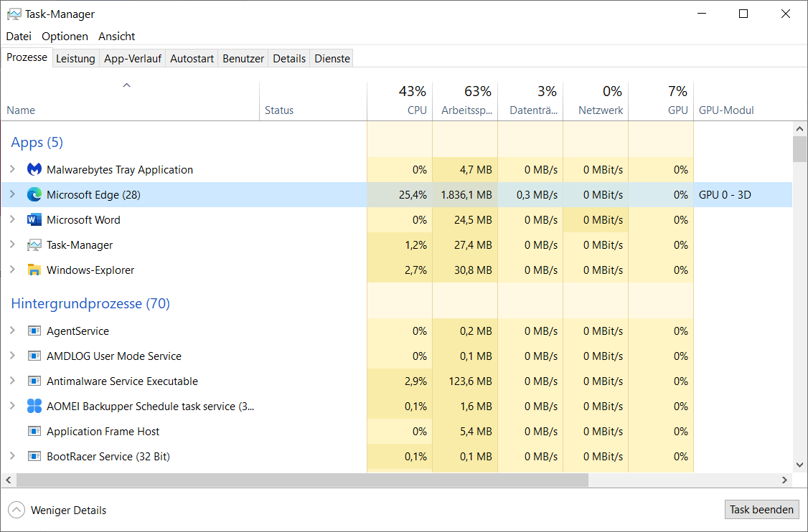Click the Microsoft Word icon
Screen dimensions: 808x532
pyautogui.click(x=34, y=220)
